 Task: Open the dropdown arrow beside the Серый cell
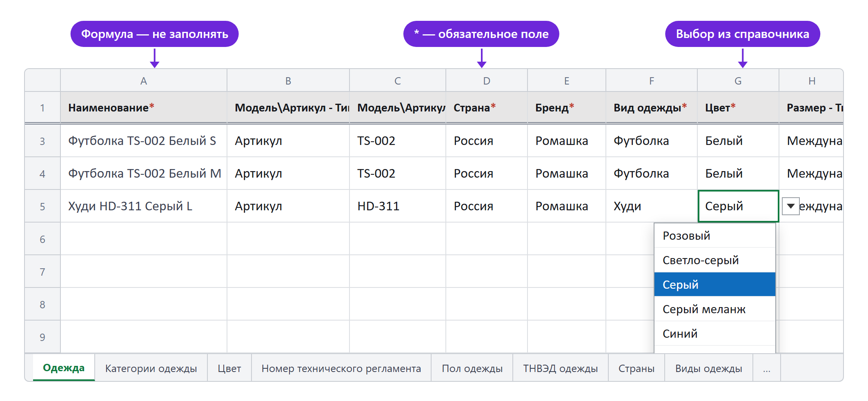(790, 206)
